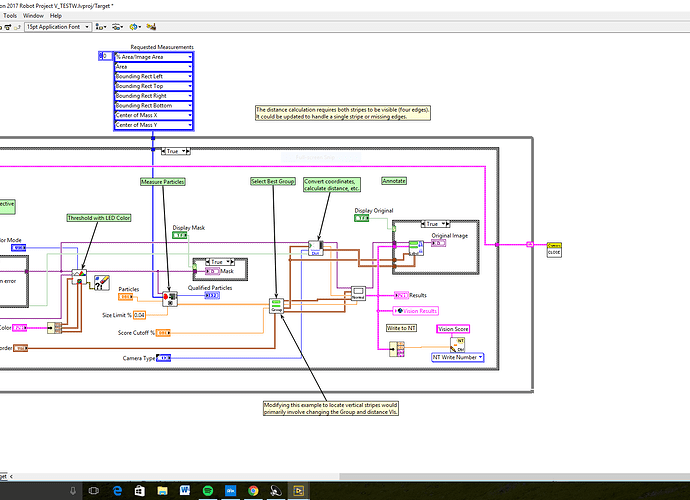The image size is (690, 500).
Task: Click the Mask image display terminal
Action: 212,271
